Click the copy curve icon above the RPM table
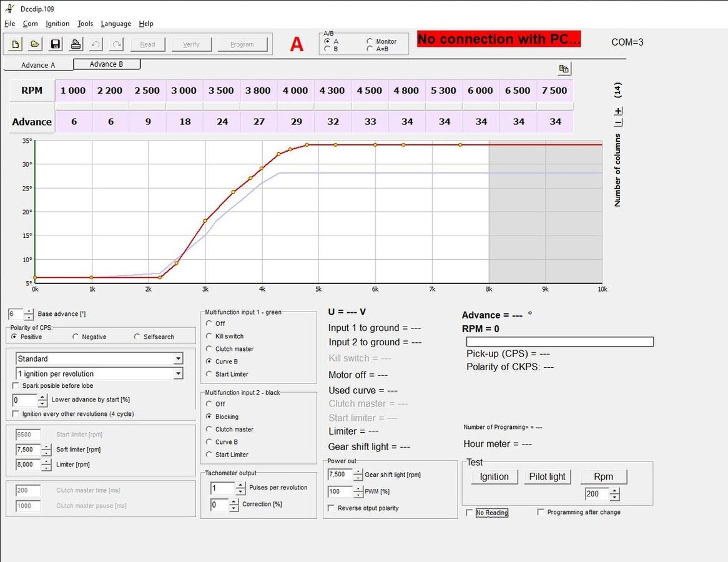This screenshot has width=728, height=562. pyautogui.click(x=564, y=67)
